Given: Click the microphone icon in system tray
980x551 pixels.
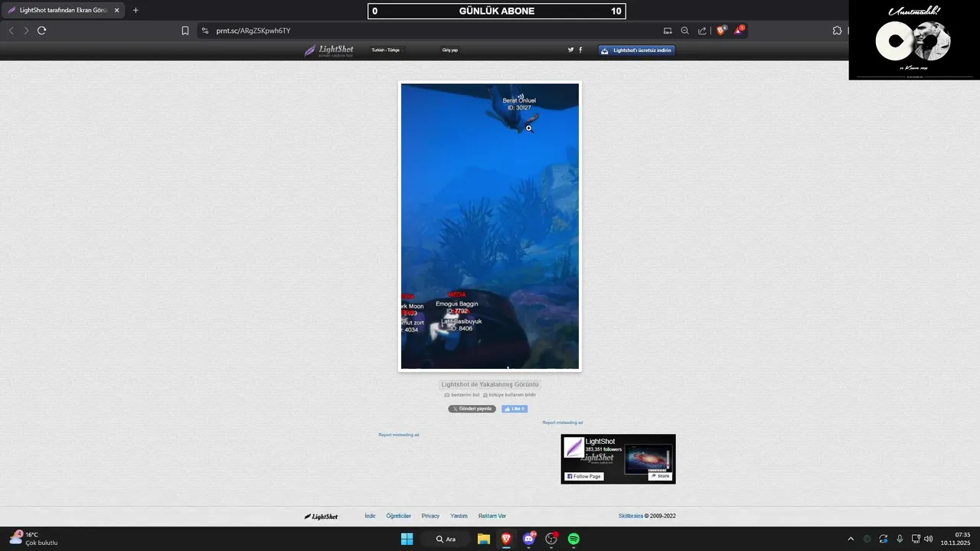Looking at the screenshot, I should coord(900,539).
